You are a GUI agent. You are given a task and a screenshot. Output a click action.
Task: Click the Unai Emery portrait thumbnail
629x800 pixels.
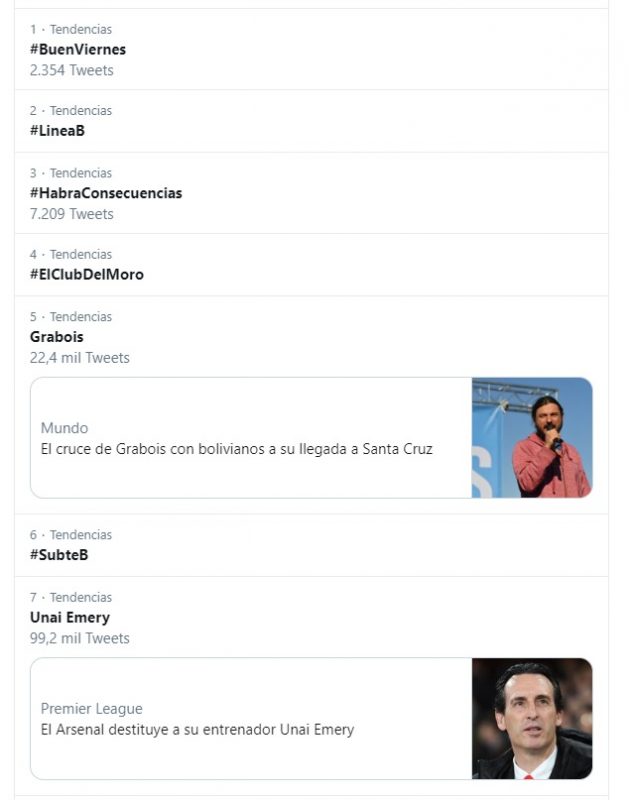tap(531, 718)
